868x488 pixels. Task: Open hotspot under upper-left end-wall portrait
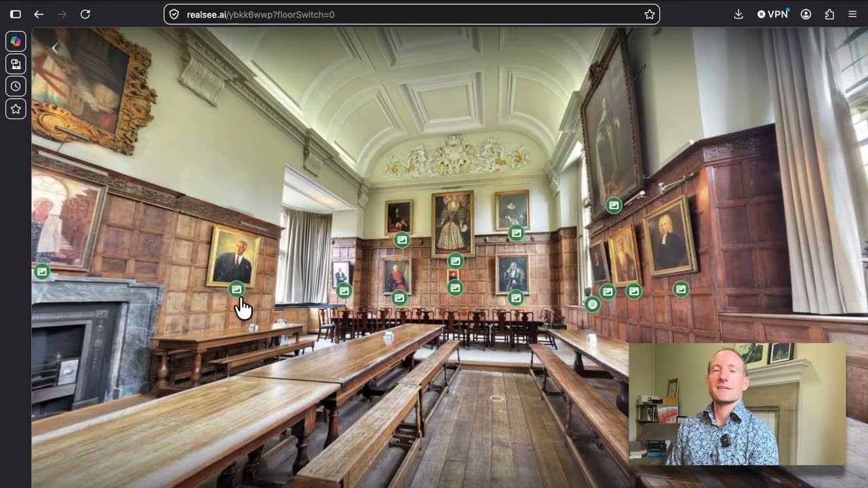(402, 239)
